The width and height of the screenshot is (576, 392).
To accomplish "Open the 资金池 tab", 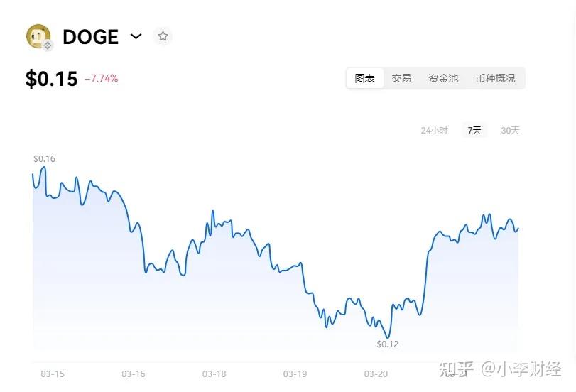I will point(443,78).
